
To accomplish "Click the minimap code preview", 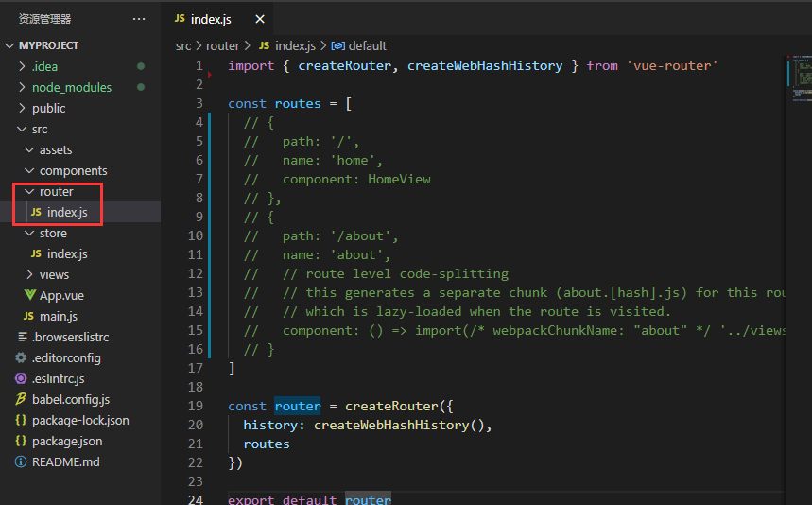I will tap(800, 80).
